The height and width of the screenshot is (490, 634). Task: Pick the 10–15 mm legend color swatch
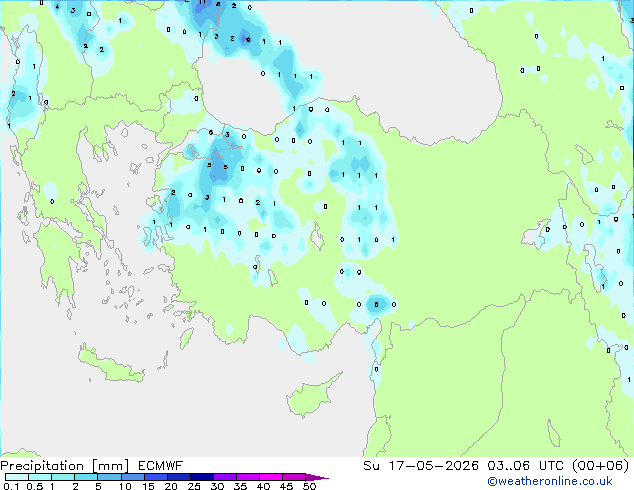[132, 477]
